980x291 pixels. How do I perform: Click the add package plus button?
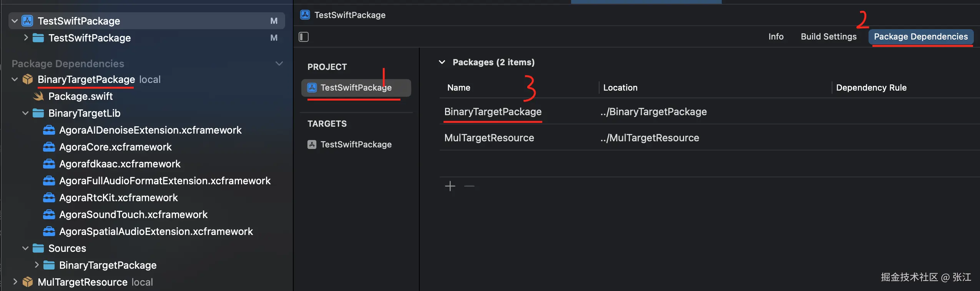click(x=450, y=186)
